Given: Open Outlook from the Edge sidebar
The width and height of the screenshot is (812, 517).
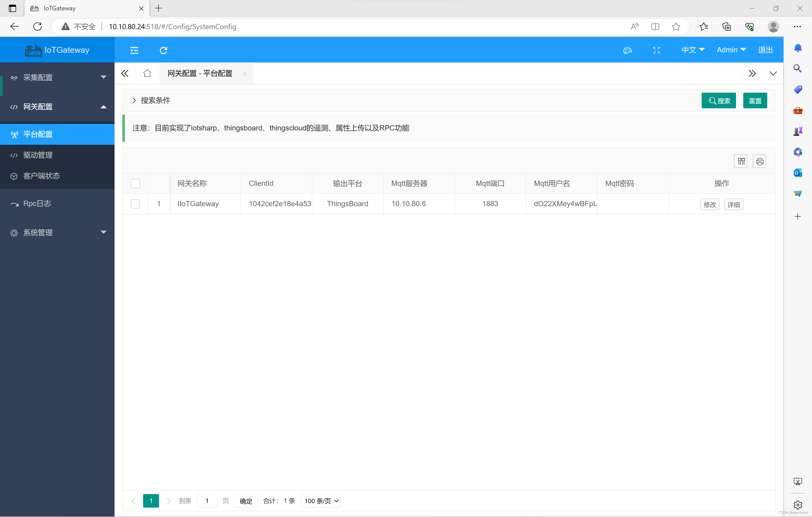Looking at the screenshot, I should tap(798, 173).
